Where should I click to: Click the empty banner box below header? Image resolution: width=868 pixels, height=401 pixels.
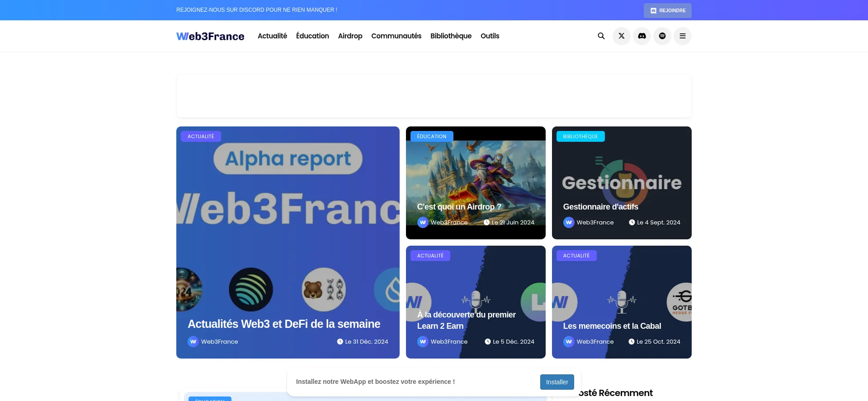click(434, 96)
